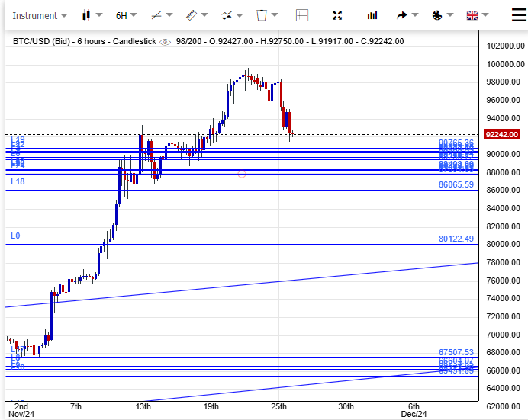Click the UK flag language icon

tap(472, 15)
